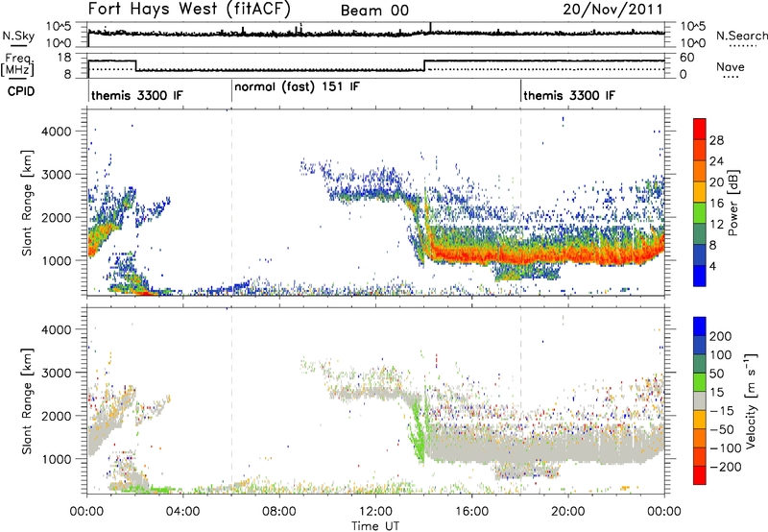Click the 'Time UT' axis title
The width and height of the screenshot is (768, 532).
tap(375, 526)
